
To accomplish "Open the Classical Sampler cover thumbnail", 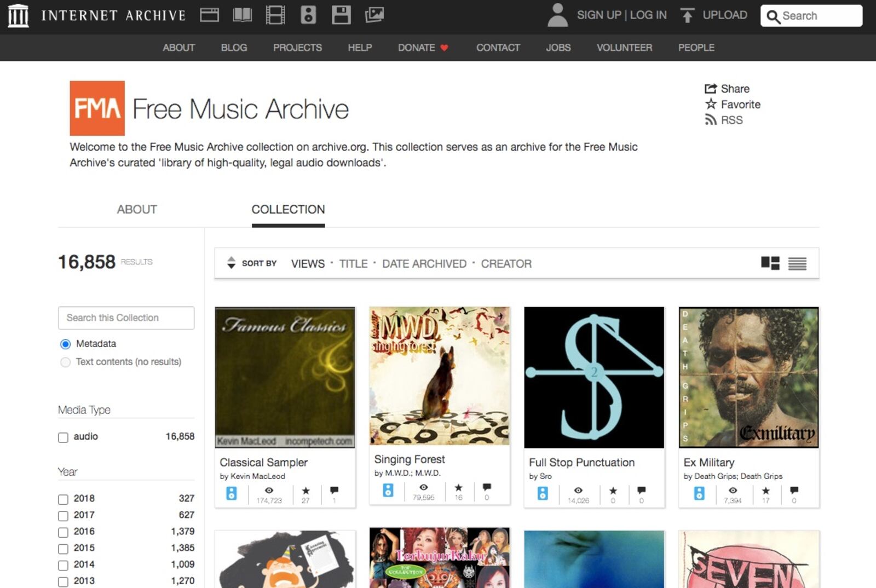I will [285, 377].
